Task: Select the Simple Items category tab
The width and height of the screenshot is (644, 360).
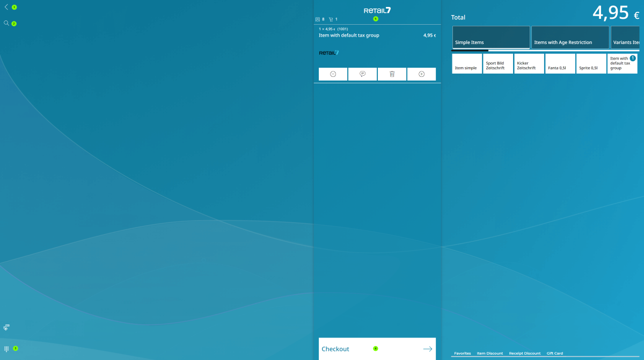Action: point(491,37)
